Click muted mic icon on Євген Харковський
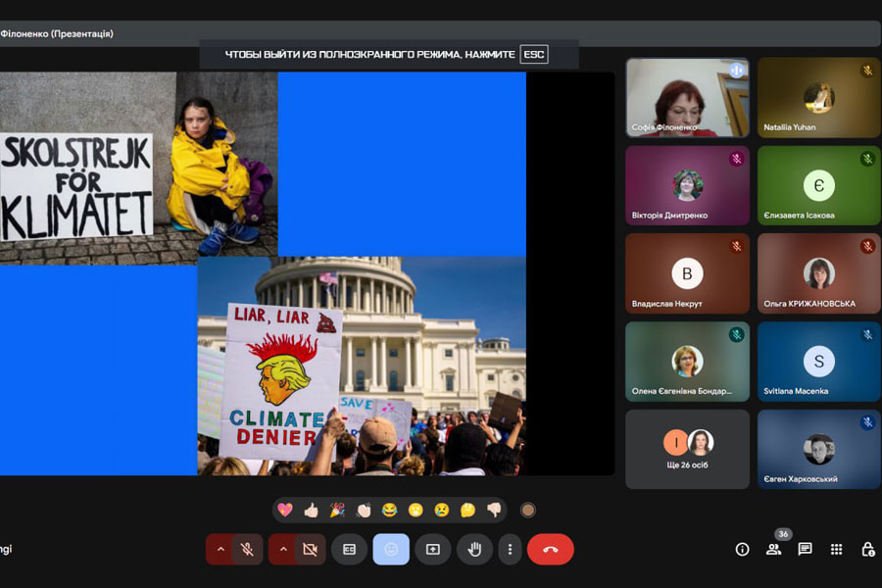This screenshot has width=882, height=588. point(868,422)
